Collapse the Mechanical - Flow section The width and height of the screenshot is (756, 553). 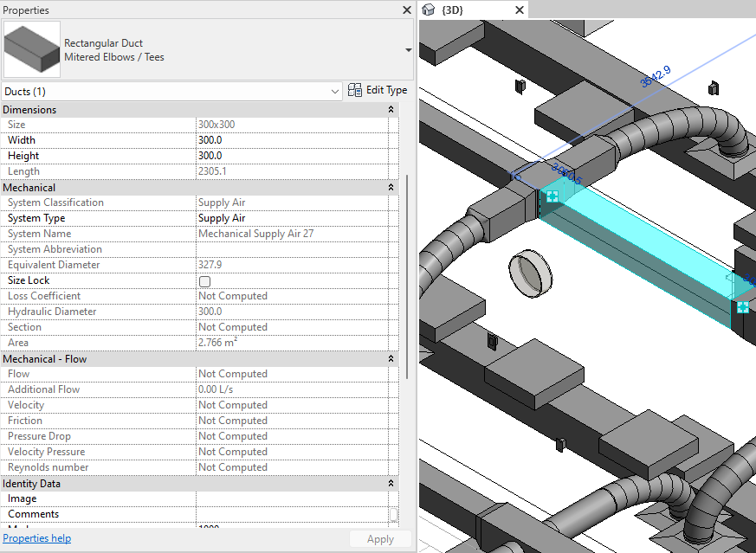tap(391, 357)
